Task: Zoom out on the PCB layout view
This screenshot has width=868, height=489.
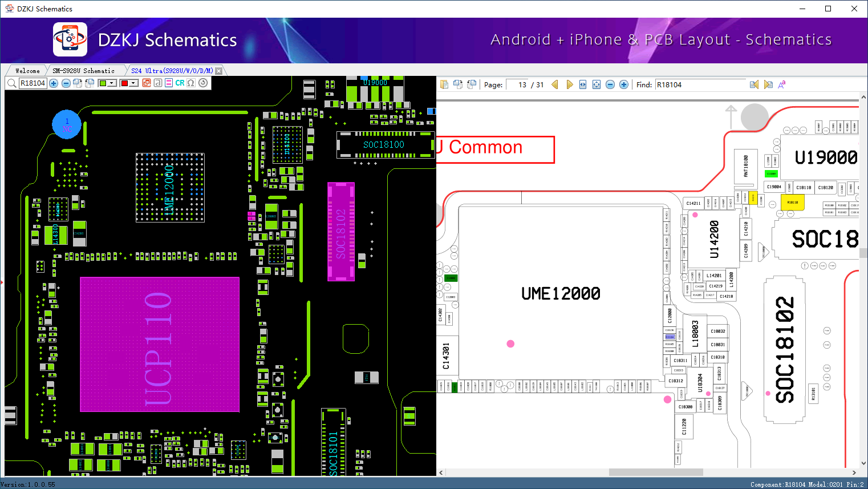Action: coord(66,83)
